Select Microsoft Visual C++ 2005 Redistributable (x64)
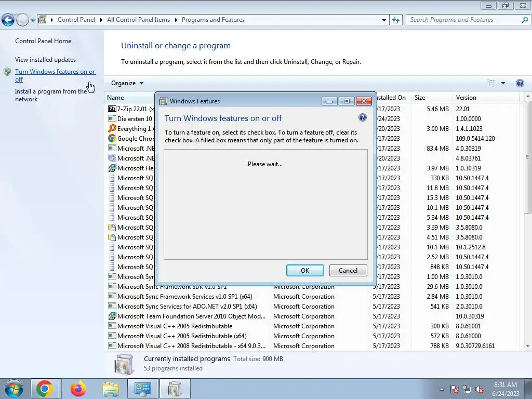Viewport: 532px width, 399px height. pyautogui.click(x=182, y=336)
